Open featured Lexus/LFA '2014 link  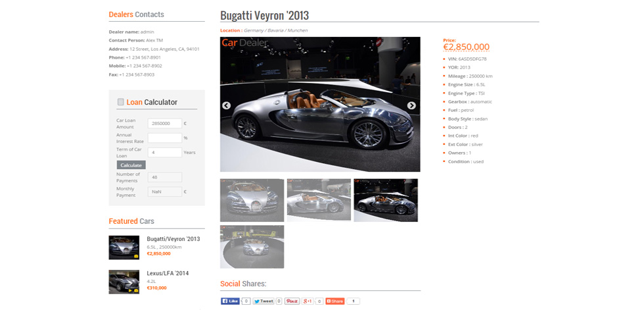[x=168, y=273]
